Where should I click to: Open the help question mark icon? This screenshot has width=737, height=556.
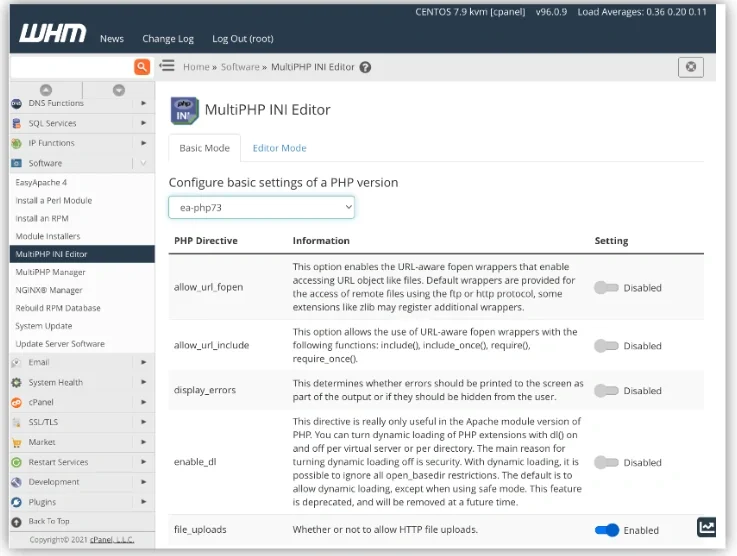pyautogui.click(x=365, y=67)
